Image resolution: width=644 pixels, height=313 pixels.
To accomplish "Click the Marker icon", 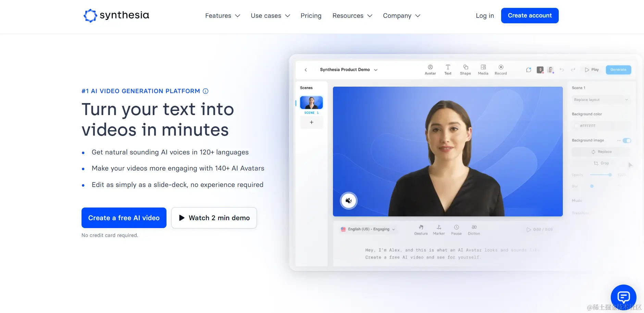I will 439,230.
